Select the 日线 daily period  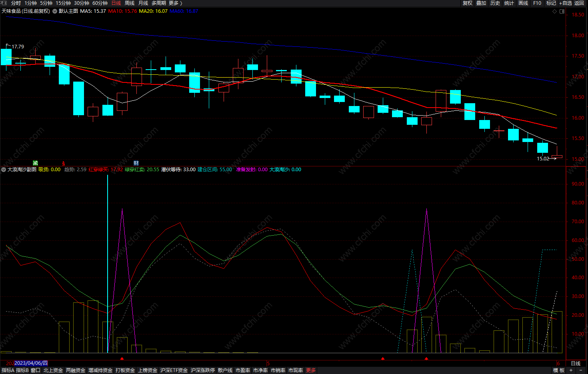point(116,3)
